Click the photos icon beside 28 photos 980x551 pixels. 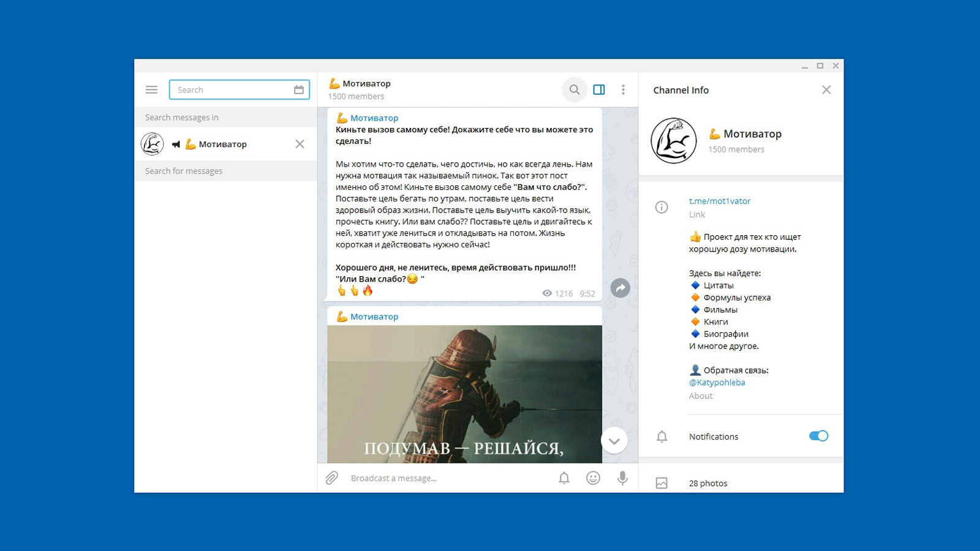(662, 483)
